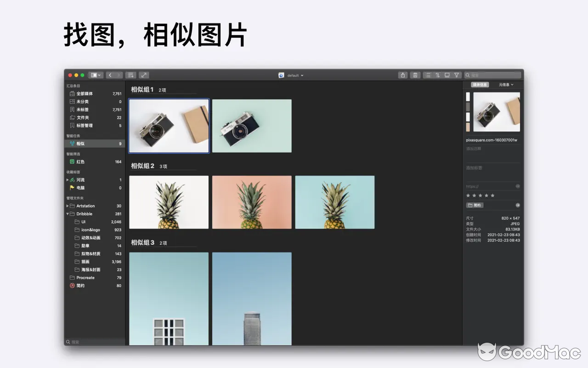Rate the selected image five stars
Image resolution: width=588 pixels, height=368 pixels.
pyautogui.click(x=492, y=195)
